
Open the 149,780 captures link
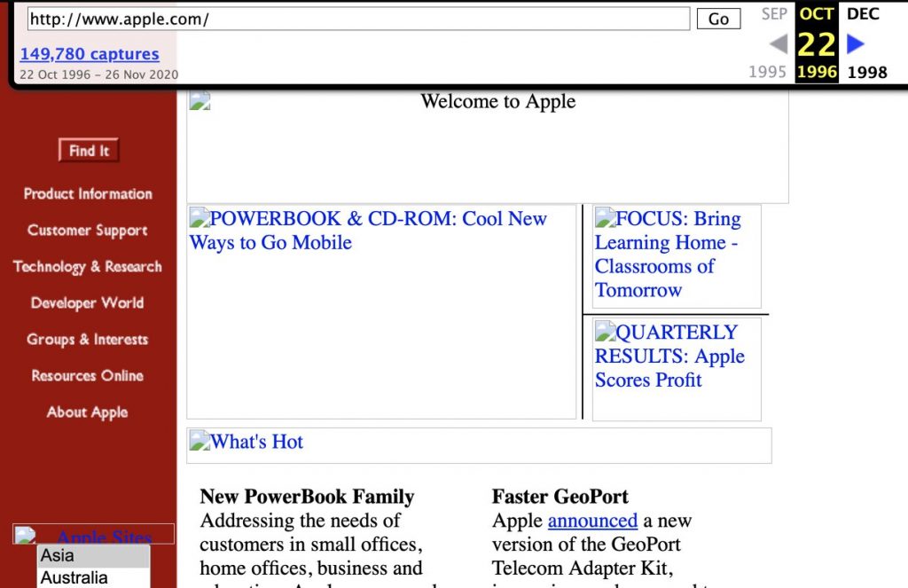point(90,54)
